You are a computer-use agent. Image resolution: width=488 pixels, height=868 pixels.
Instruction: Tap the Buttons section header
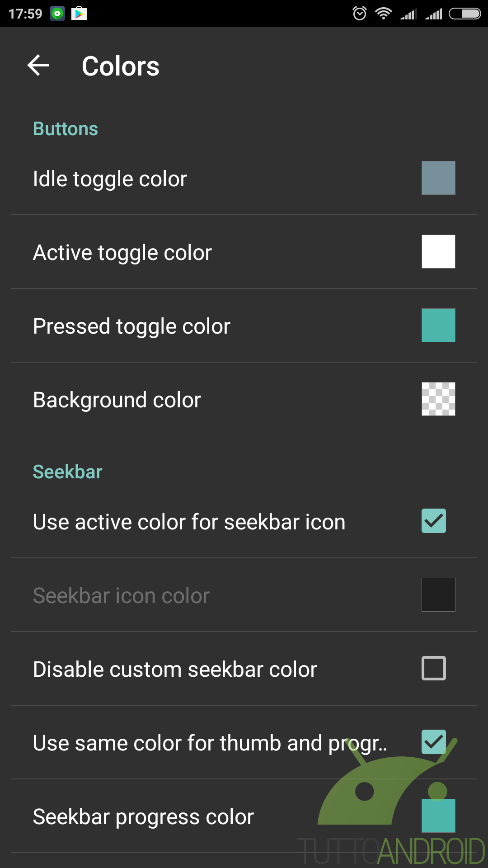(66, 129)
